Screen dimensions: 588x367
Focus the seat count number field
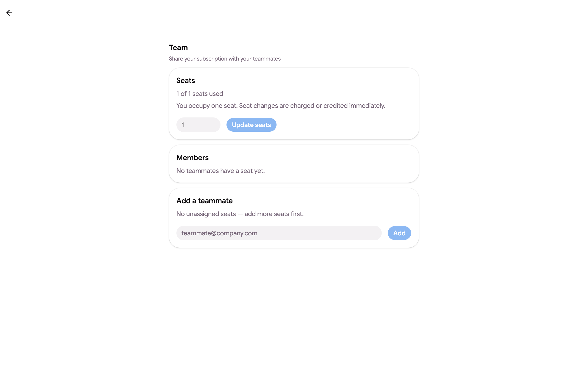[198, 125]
